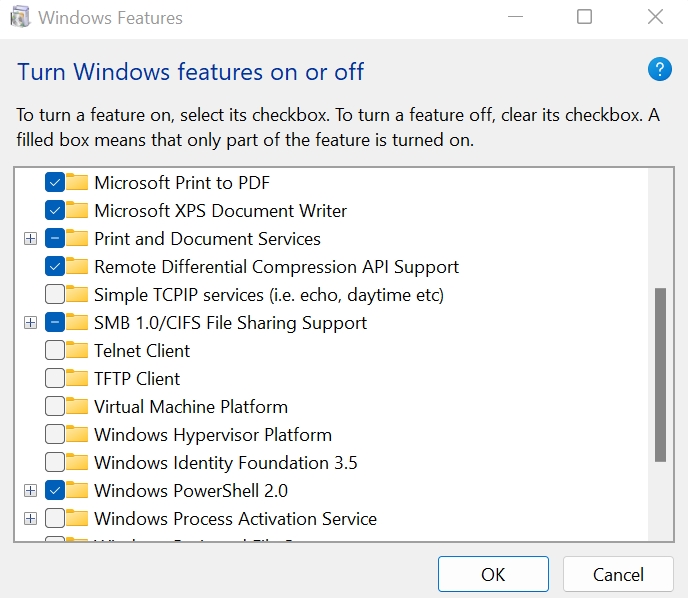Select SMB 1.0/CIFS File Sharing Support label
Viewport: 688px width, 598px height.
[x=231, y=323]
